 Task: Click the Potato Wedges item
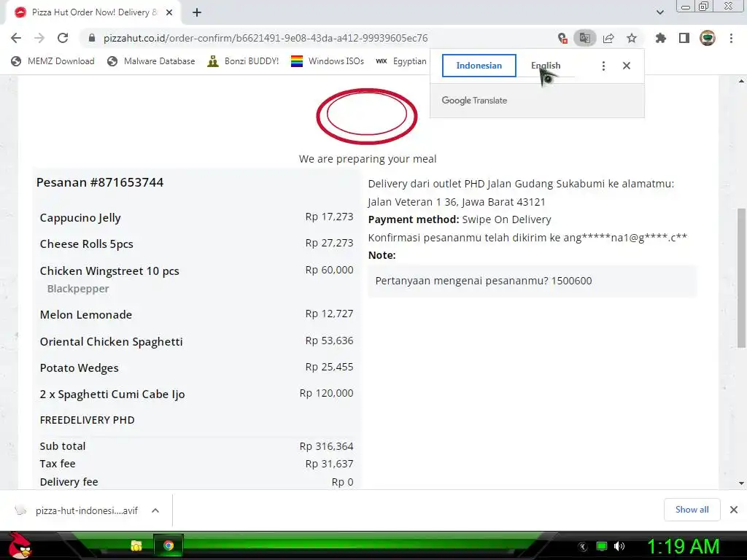(79, 368)
